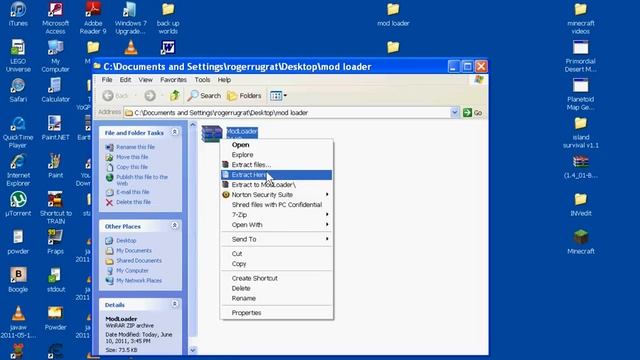Click Open in the context menu

pos(276,144)
